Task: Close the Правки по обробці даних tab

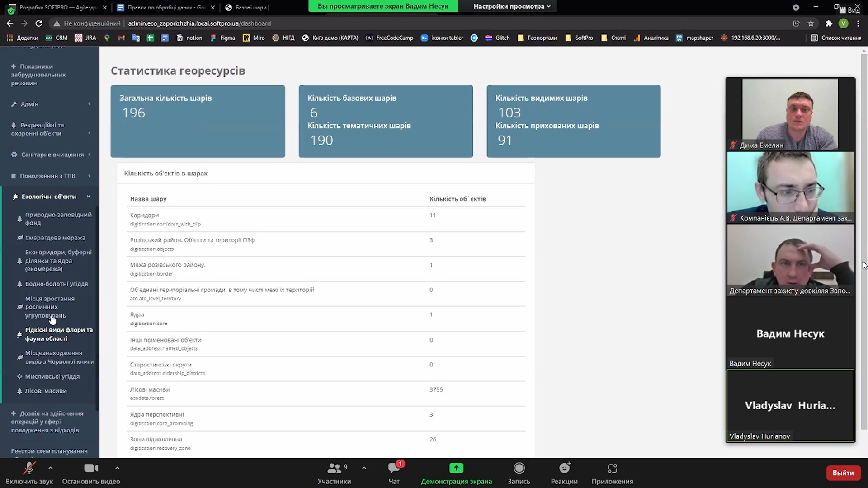Action: (213, 7)
